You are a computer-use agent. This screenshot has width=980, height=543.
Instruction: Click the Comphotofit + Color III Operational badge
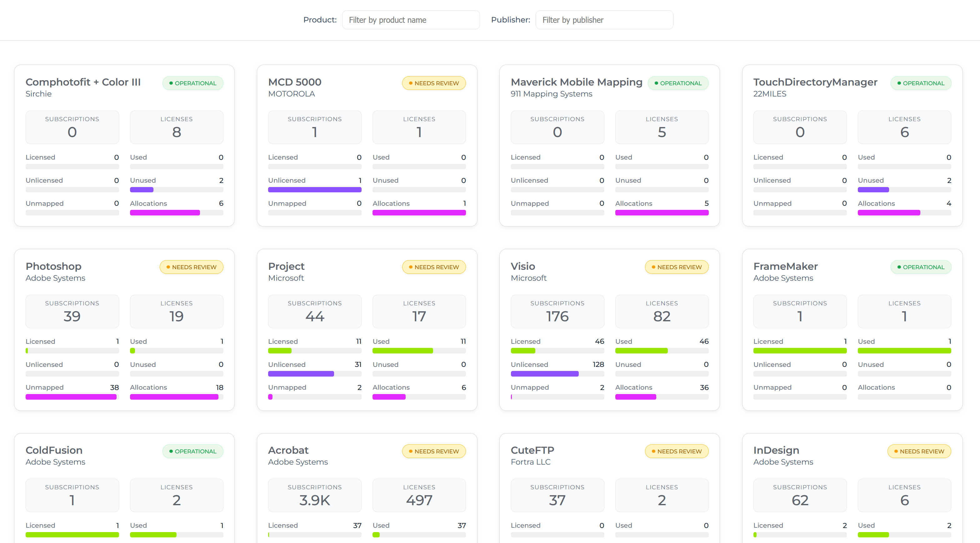[x=192, y=83]
